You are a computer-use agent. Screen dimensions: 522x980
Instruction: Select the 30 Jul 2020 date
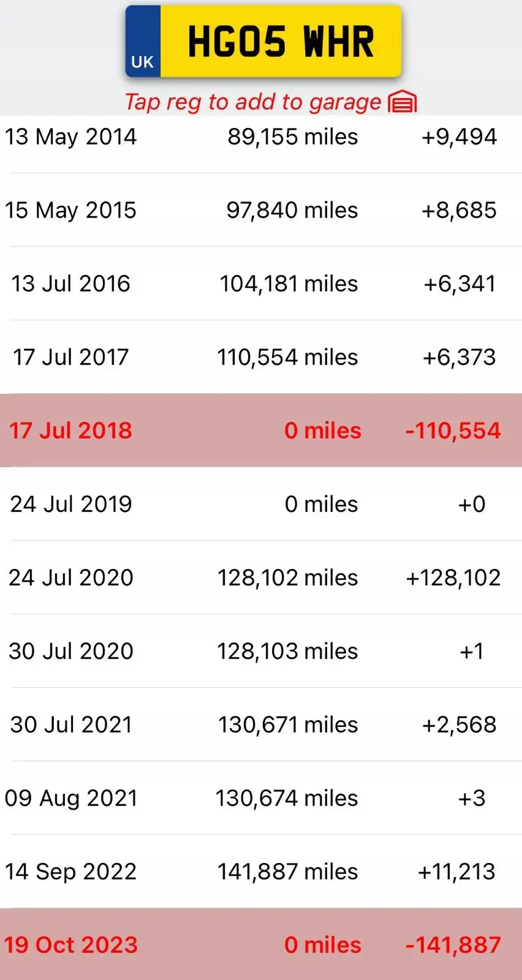click(70, 651)
